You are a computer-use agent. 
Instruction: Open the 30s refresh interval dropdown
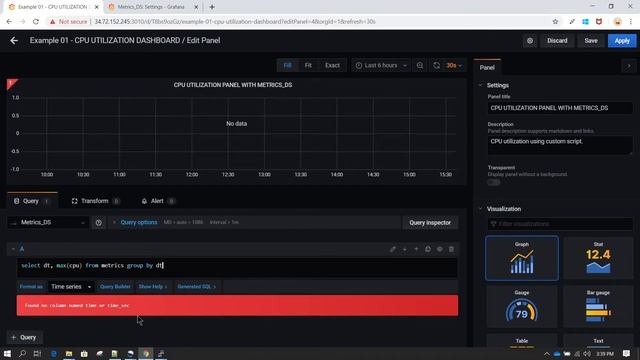click(x=454, y=65)
